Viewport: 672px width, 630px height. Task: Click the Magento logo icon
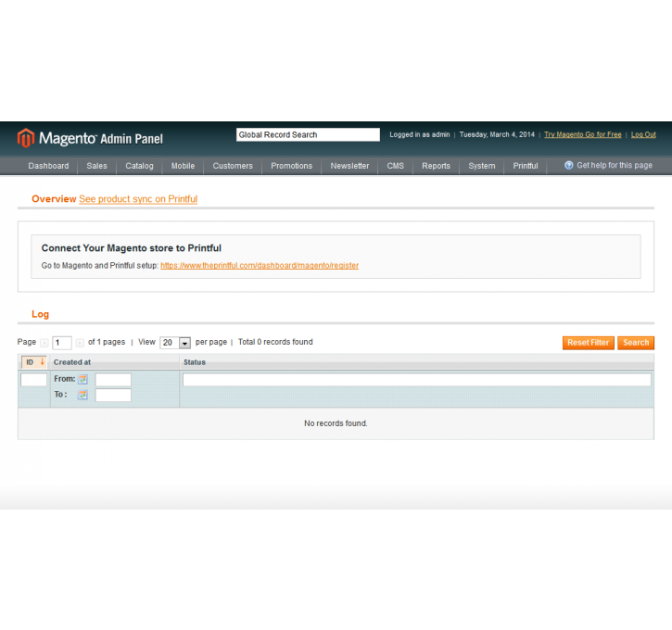(26, 138)
